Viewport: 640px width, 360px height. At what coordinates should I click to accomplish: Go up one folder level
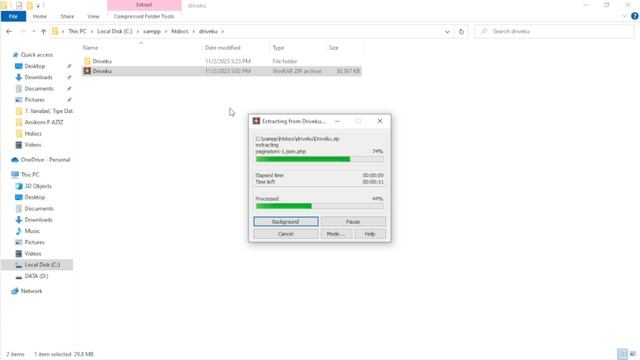pyautogui.click(x=43, y=31)
